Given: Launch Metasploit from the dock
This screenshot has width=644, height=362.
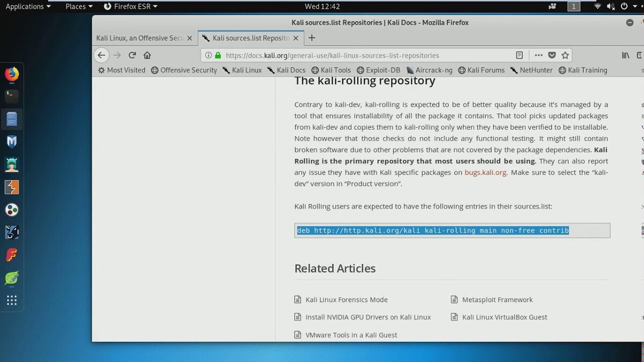Looking at the screenshot, I should 12,142.
